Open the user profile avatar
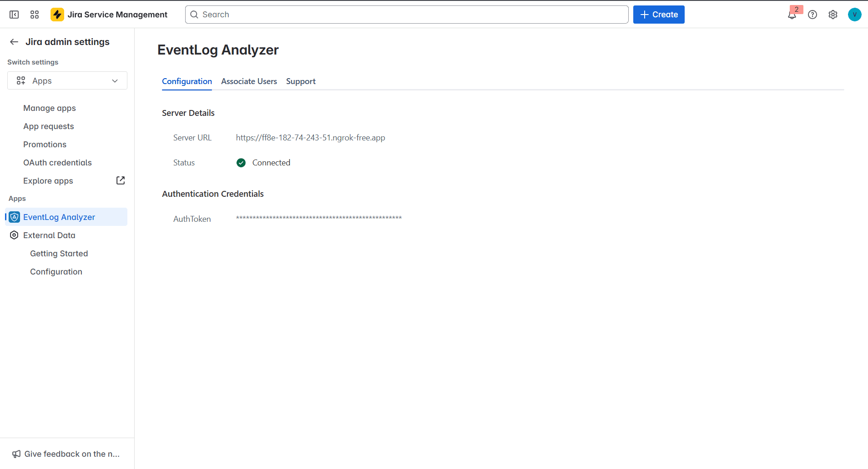 (855, 15)
